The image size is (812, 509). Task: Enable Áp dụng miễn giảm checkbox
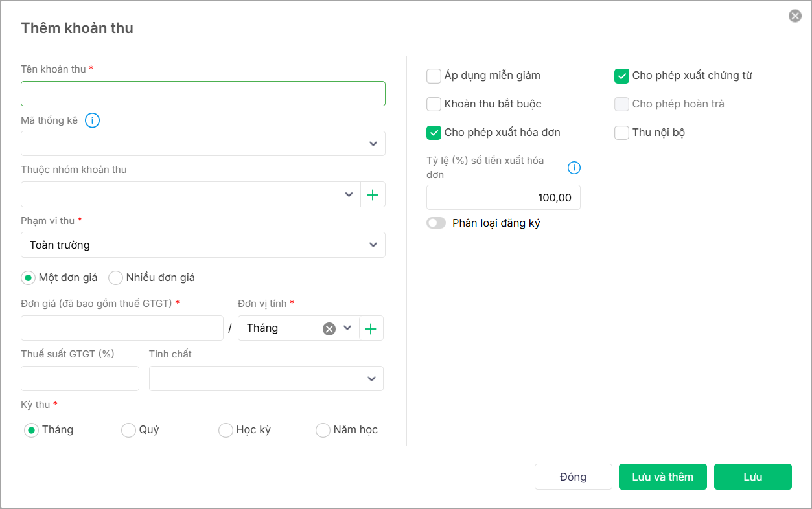click(434, 76)
